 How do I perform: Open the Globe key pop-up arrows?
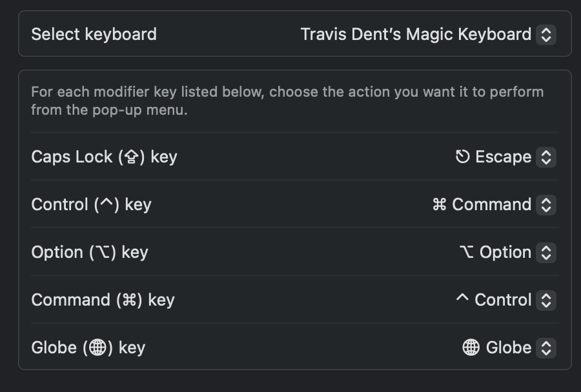[545, 348]
